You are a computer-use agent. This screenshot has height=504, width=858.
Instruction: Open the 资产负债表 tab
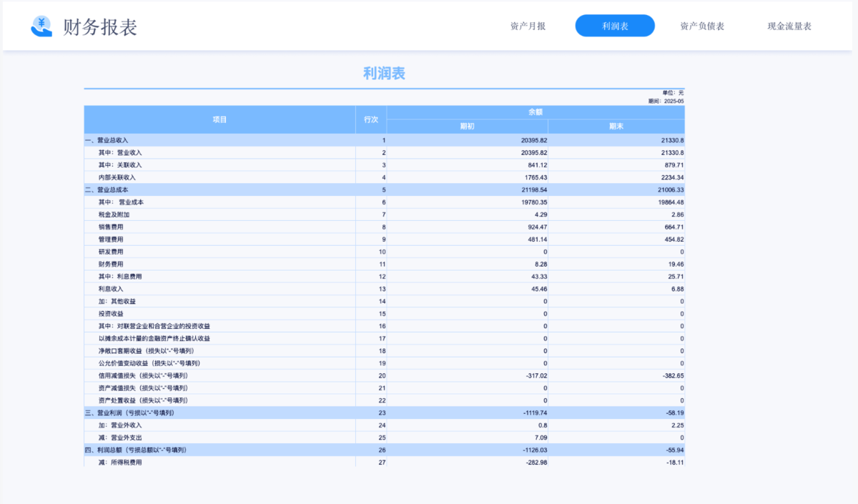point(702,26)
